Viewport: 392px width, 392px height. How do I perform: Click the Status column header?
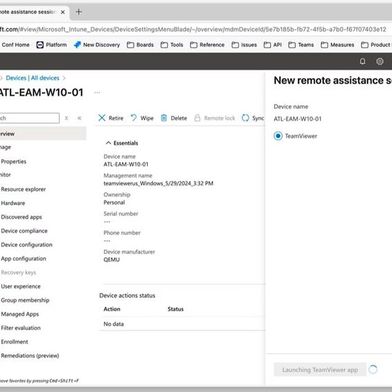[x=176, y=309]
